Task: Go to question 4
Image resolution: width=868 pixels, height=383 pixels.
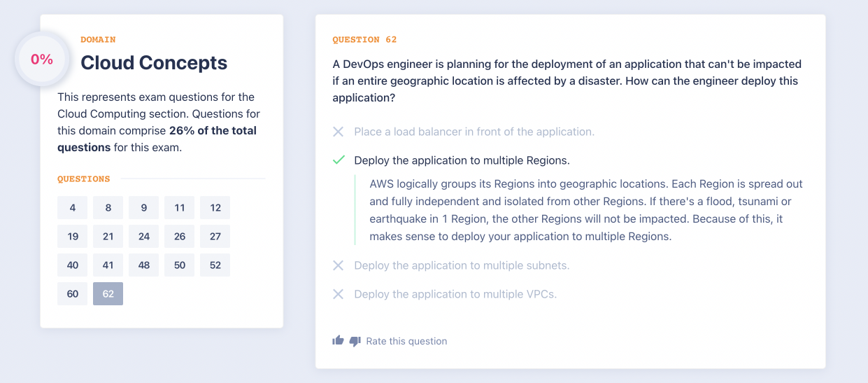Action: [73, 207]
